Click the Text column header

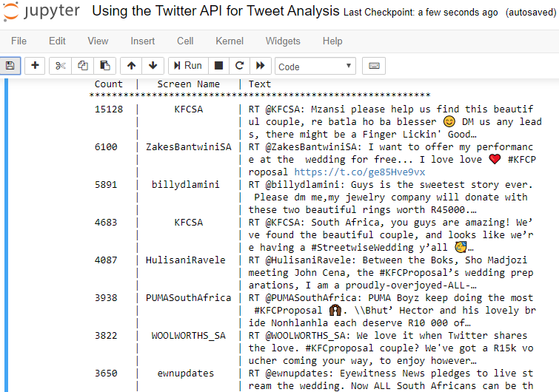[x=260, y=84]
